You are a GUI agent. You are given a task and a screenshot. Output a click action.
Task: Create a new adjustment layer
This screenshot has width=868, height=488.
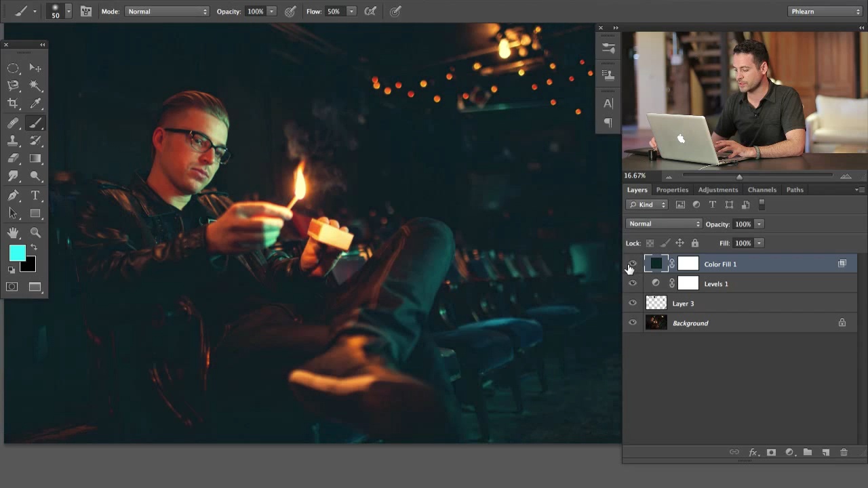click(x=789, y=453)
